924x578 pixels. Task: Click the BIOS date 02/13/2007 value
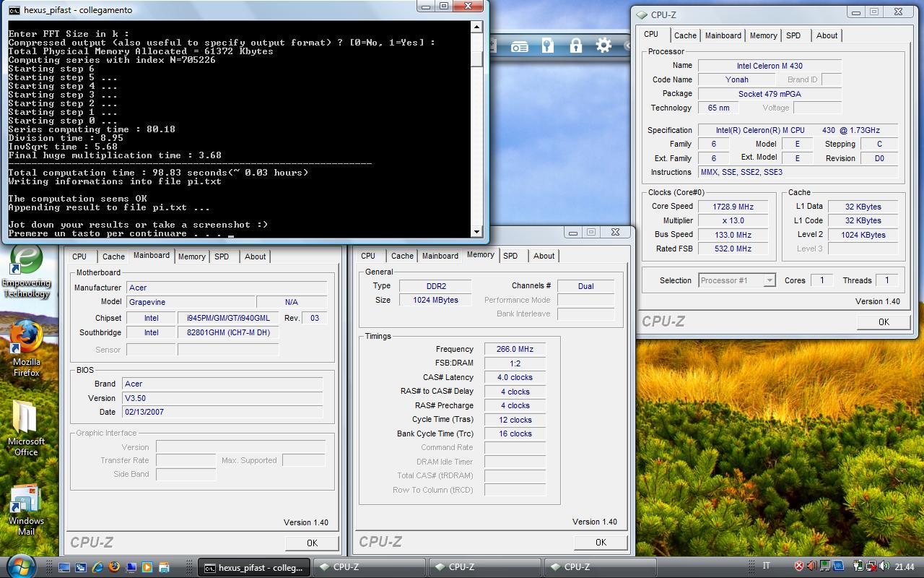point(222,412)
